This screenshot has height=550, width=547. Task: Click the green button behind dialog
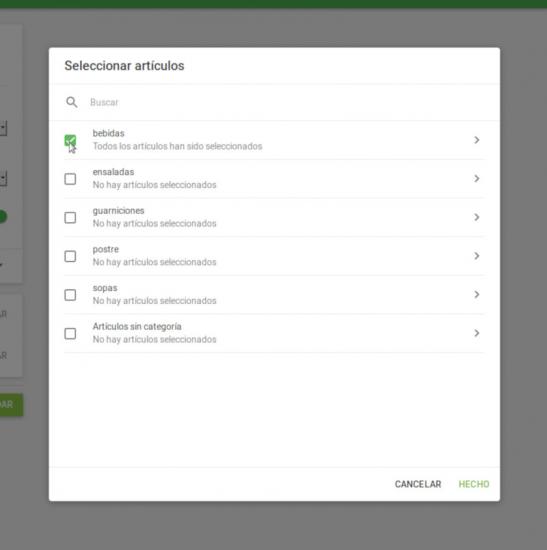click(x=12, y=404)
